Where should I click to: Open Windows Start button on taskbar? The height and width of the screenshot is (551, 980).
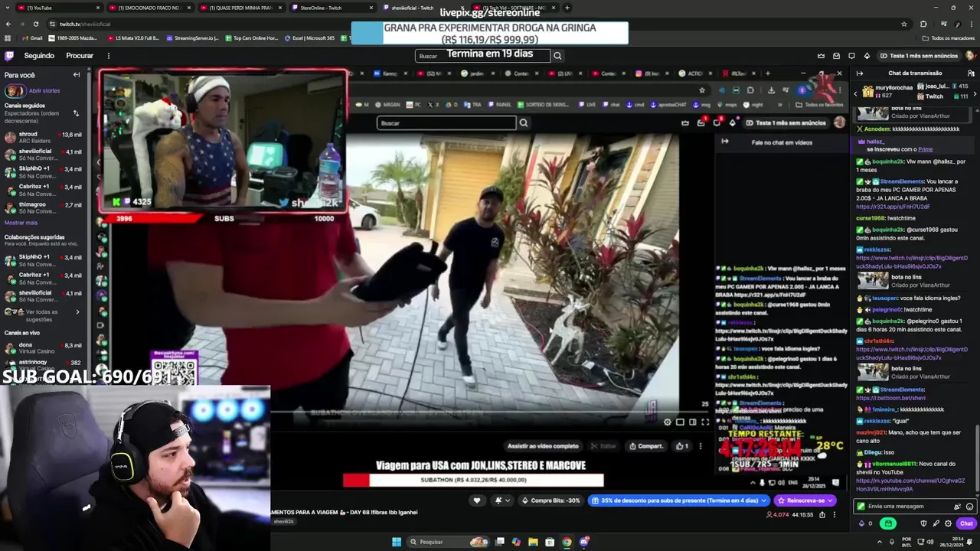click(397, 542)
